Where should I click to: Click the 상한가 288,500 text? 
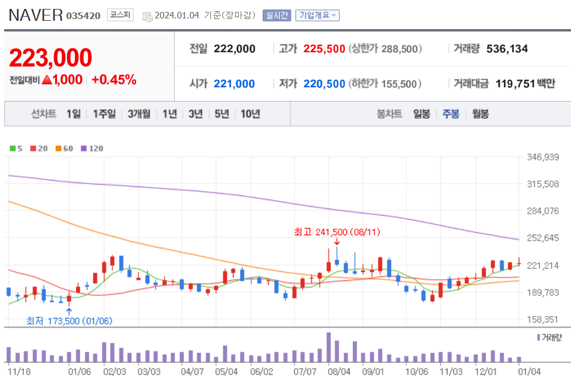tap(385, 49)
